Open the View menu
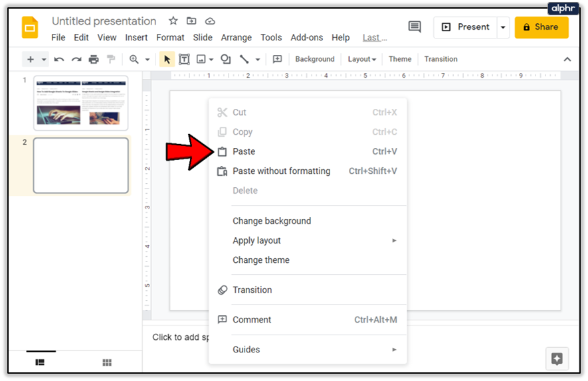The image size is (588, 381). coord(107,37)
